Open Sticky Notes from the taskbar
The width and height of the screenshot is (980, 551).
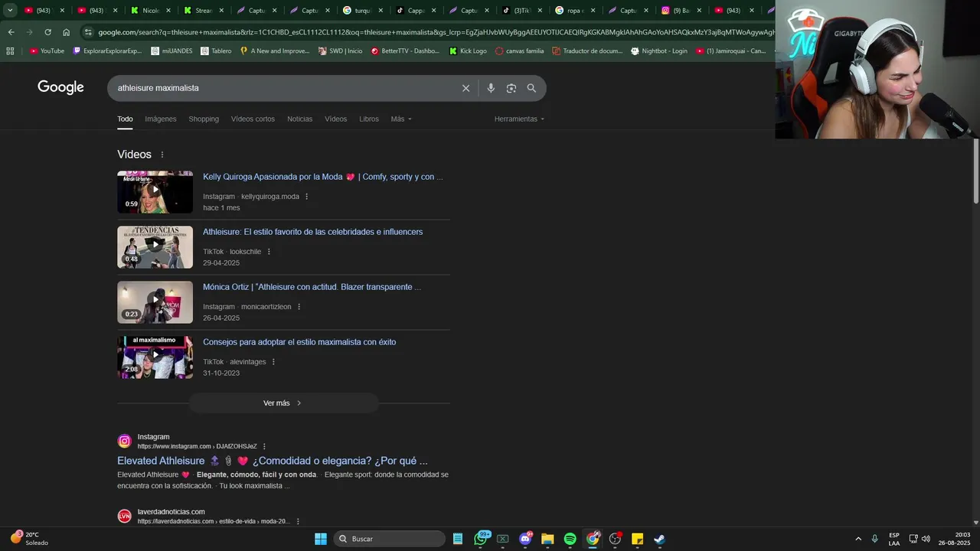[637, 539]
